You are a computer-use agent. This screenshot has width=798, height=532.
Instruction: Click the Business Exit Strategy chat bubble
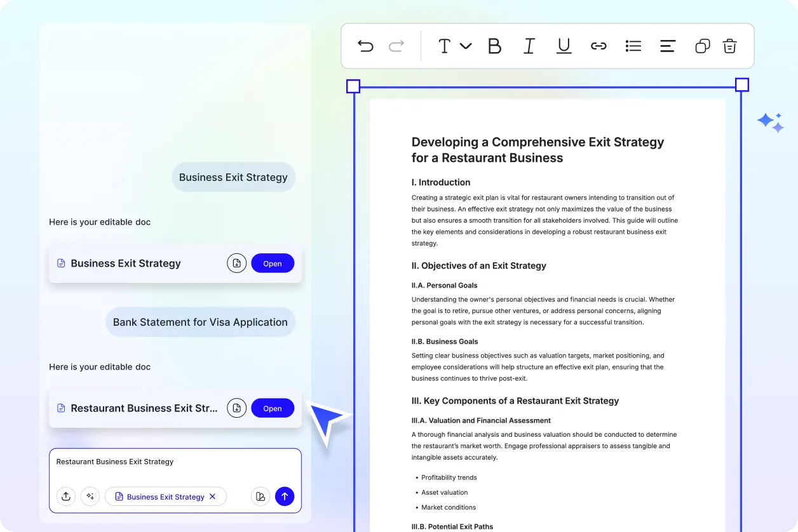(x=233, y=177)
